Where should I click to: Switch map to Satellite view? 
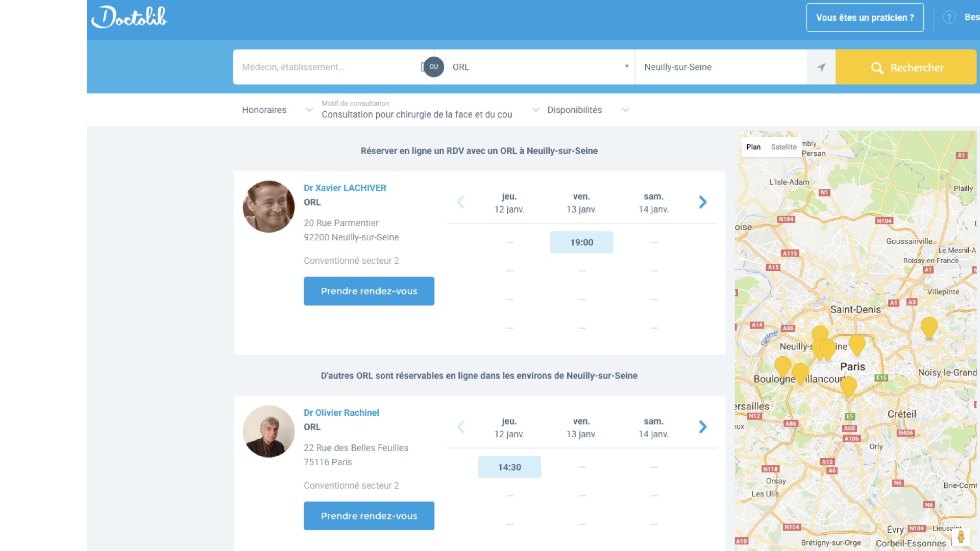pos(783,147)
